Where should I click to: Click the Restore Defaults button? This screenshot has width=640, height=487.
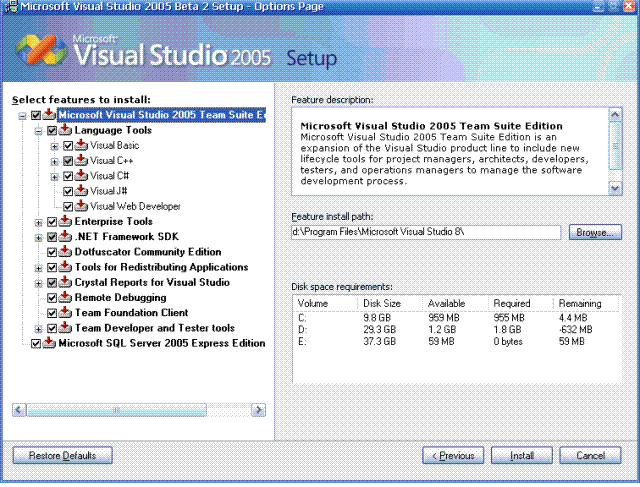pyautogui.click(x=62, y=456)
